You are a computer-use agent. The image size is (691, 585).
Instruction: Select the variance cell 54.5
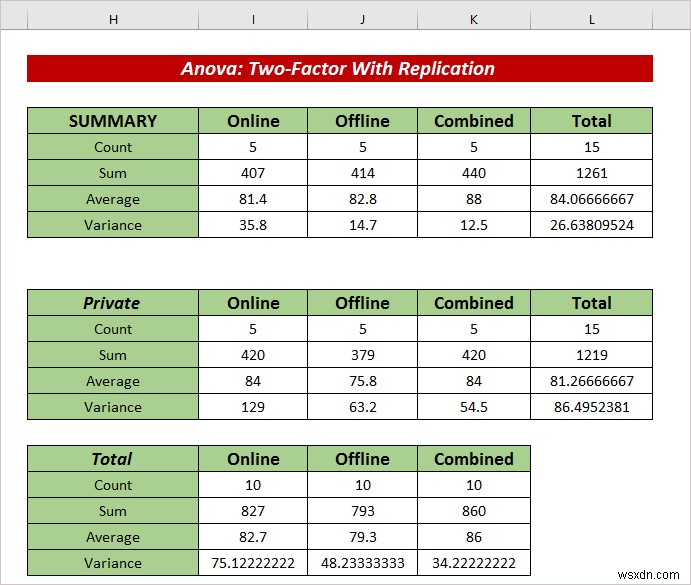click(x=474, y=407)
